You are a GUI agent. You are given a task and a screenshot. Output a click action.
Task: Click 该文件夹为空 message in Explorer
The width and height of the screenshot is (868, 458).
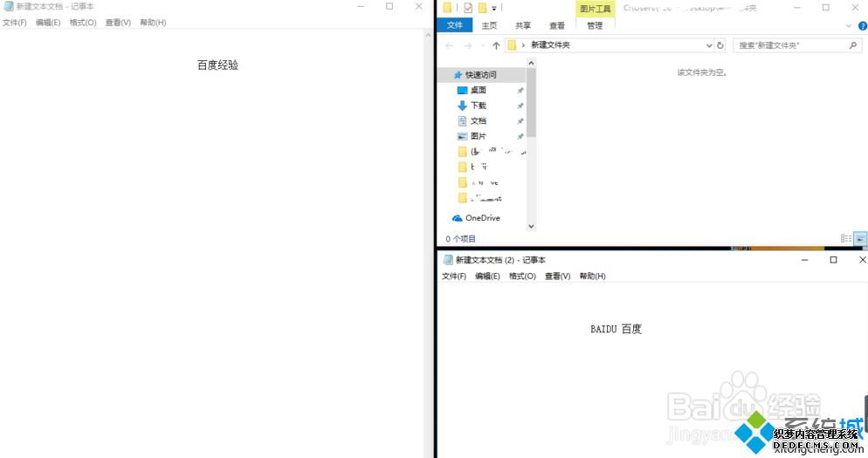pyautogui.click(x=701, y=72)
